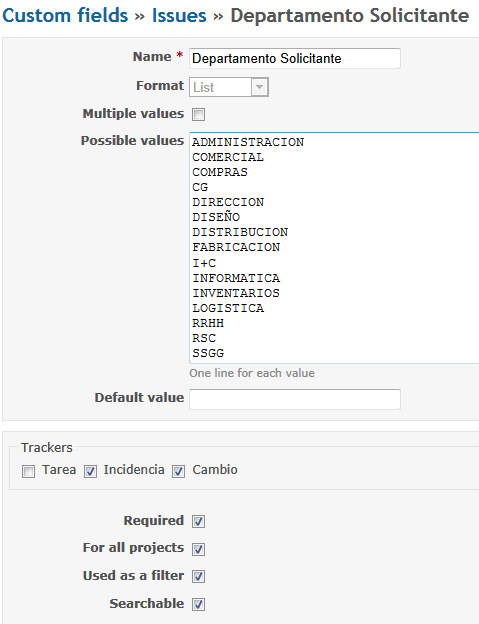
Task: Click the Name input field
Action: [295, 58]
